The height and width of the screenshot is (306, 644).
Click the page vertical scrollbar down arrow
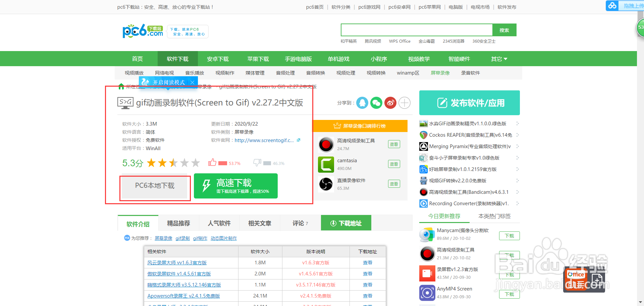(641, 302)
